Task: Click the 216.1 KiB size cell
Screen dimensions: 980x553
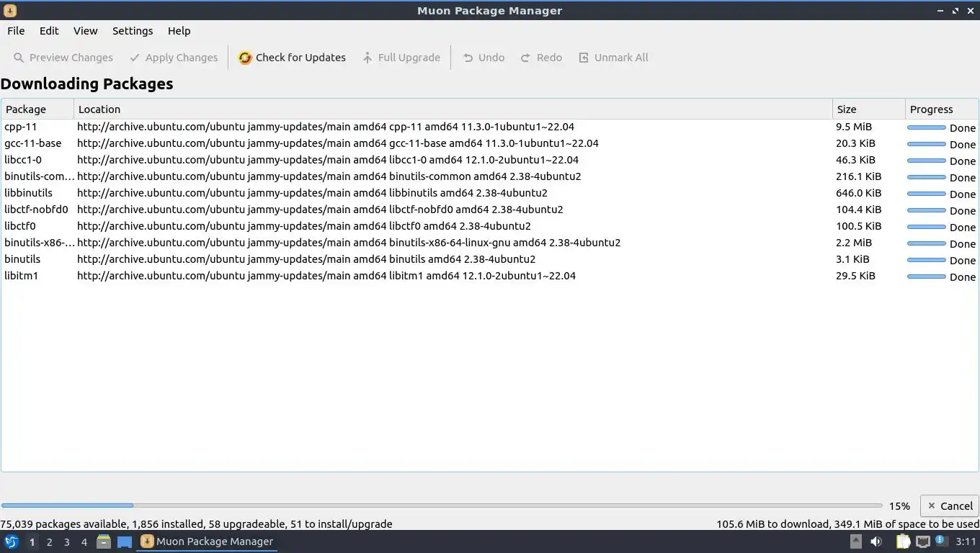Action: click(x=858, y=176)
